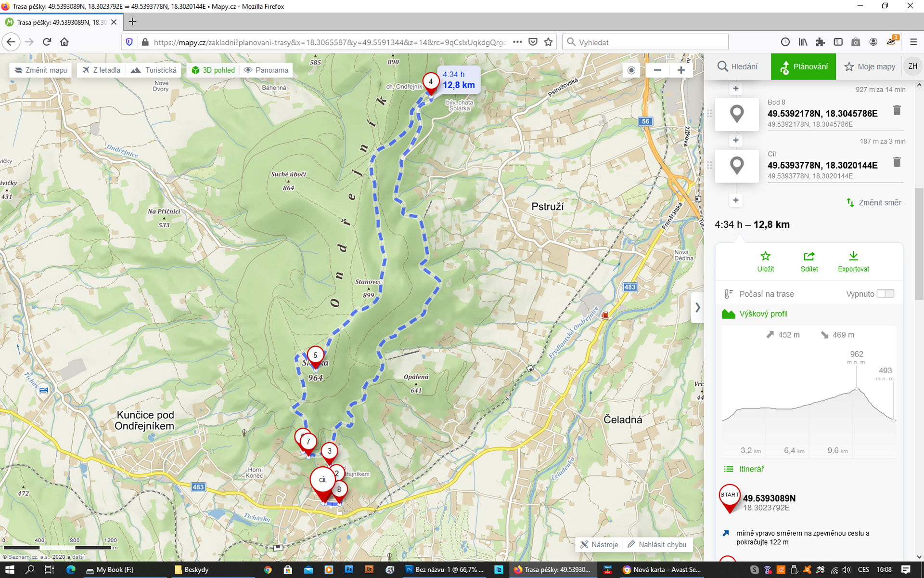This screenshot has width=924, height=578.
Task: Center map on my location
Action: point(631,70)
